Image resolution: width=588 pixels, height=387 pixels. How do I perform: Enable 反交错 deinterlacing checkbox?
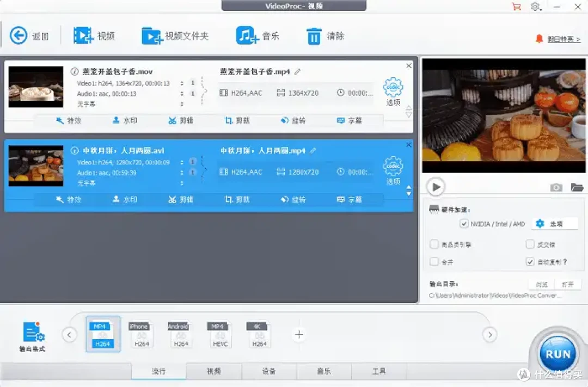[x=530, y=244]
